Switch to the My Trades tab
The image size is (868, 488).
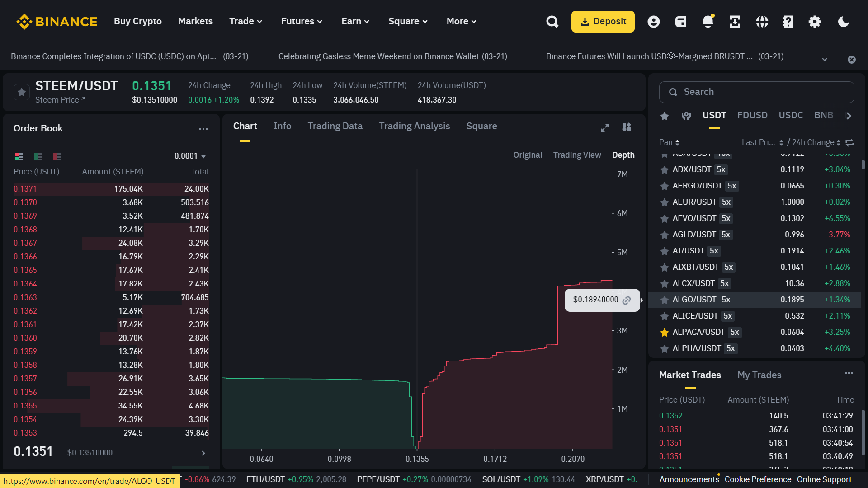(759, 375)
